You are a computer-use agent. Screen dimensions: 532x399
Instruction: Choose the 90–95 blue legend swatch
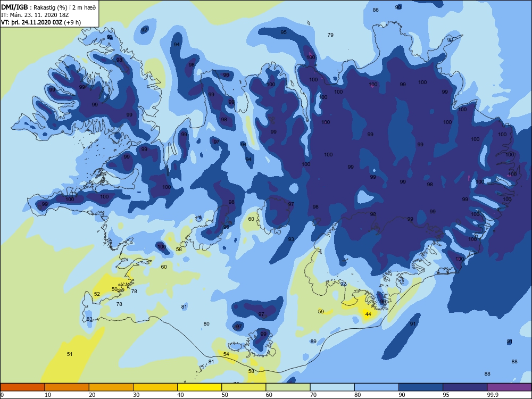coord(421,387)
